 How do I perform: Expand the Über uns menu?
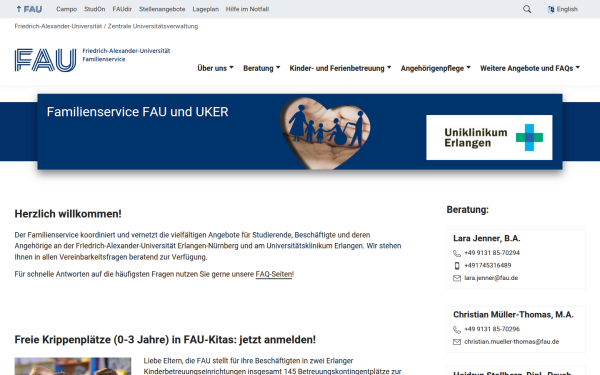point(215,68)
